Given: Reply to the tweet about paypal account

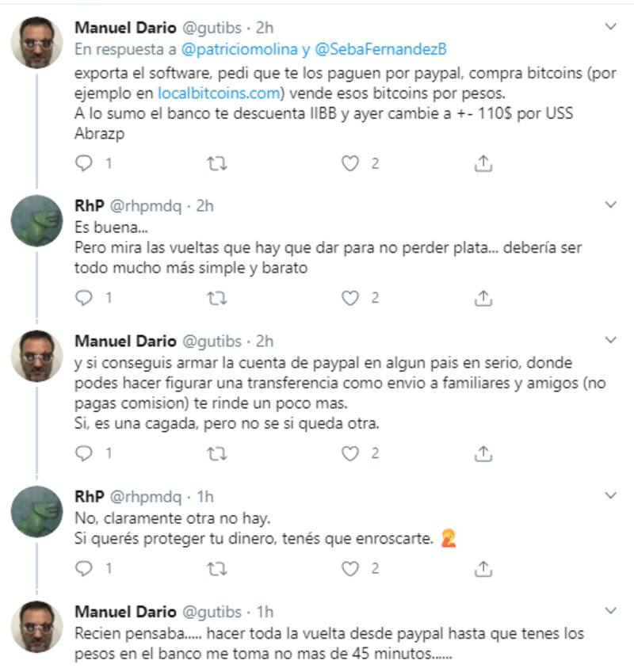Looking at the screenshot, I should [84, 453].
